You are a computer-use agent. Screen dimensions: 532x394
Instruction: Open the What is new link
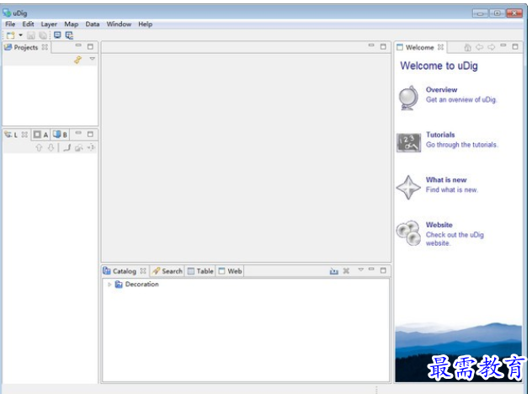coord(446,180)
